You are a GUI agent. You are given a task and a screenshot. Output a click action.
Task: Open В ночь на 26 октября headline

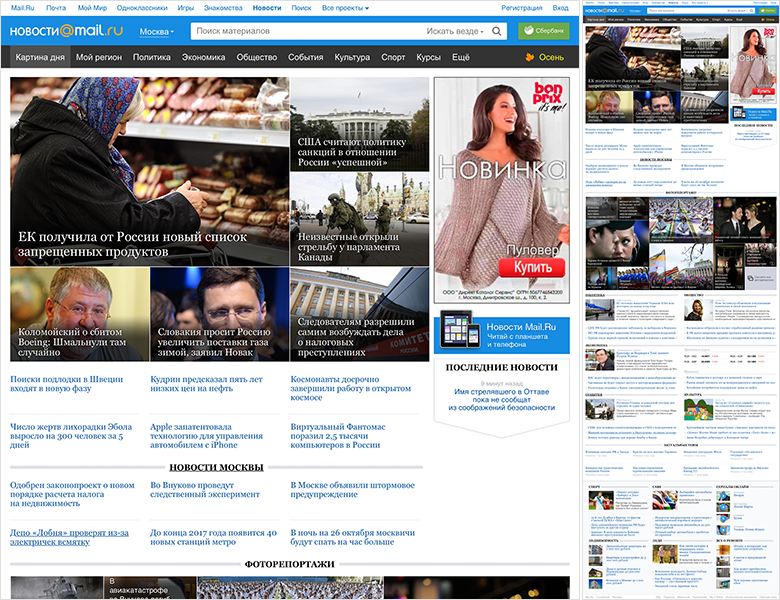(x=353, y=537)
